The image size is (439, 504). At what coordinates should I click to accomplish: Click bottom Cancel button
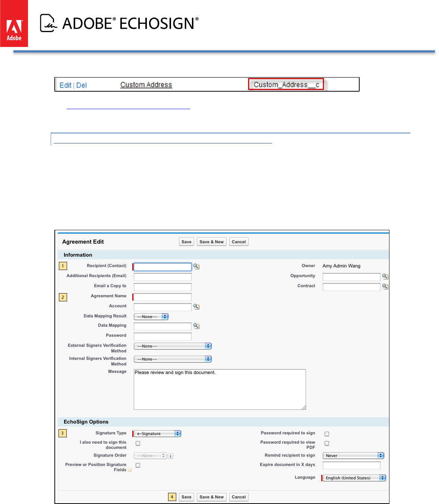pos(239,497)
